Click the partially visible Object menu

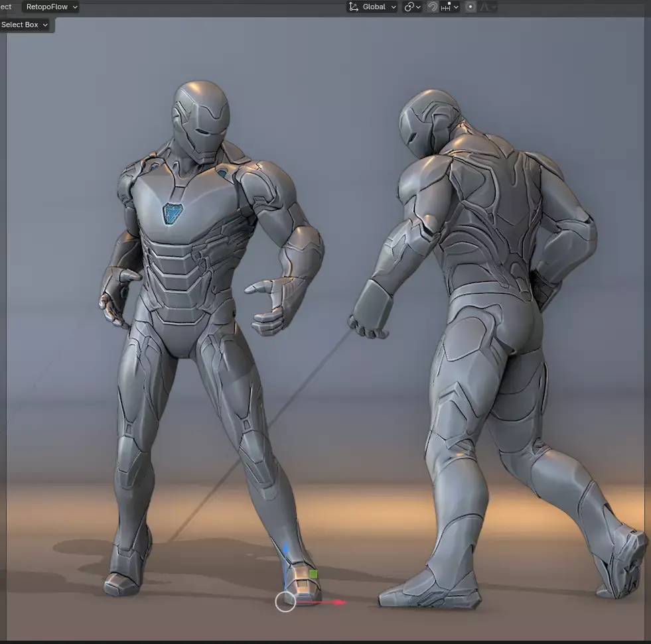pos(6,7)
